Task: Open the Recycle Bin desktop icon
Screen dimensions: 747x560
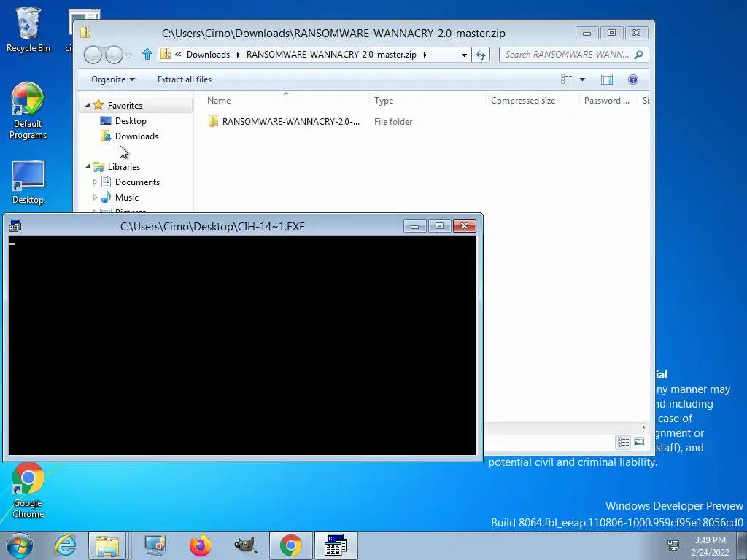Action: click(28, 29)
